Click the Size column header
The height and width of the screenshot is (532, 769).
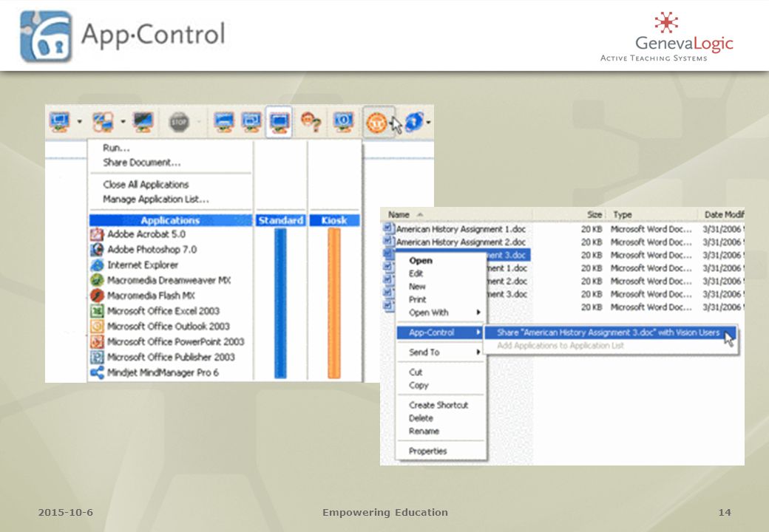coord(594,214)
